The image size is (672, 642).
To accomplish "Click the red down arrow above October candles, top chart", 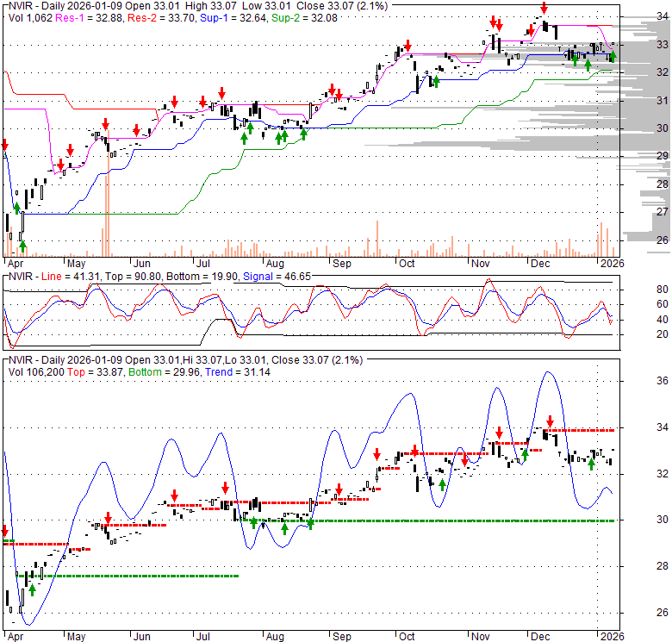I will point(407,46).
